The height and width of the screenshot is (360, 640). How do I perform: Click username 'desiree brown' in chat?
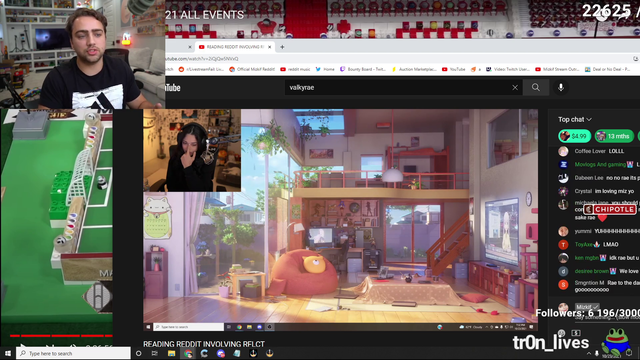click(x=591, y=271)
